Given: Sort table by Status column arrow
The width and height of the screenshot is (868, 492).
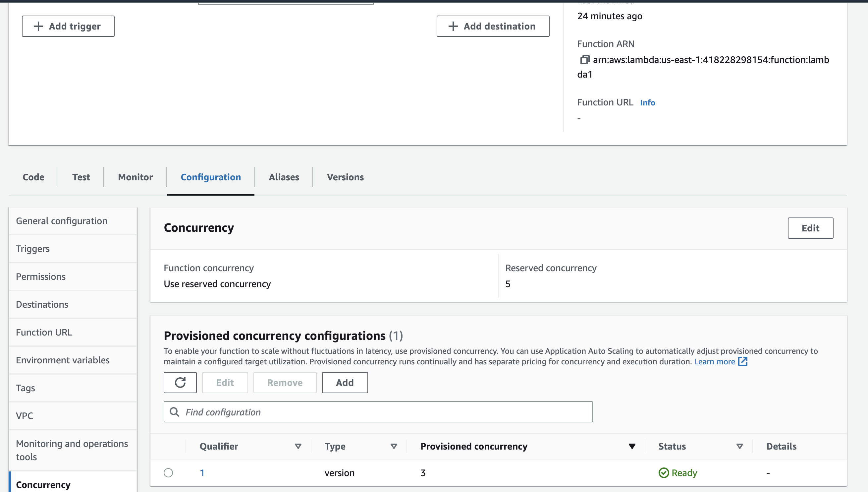Looking at the screenshot, I should coord(739,446).
